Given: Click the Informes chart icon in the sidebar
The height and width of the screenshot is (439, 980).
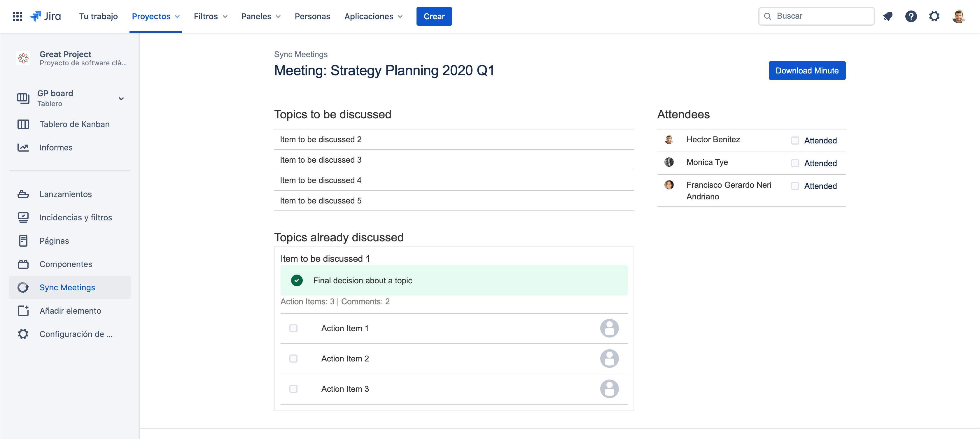Looking at the screenshot, I should [23, 147].
